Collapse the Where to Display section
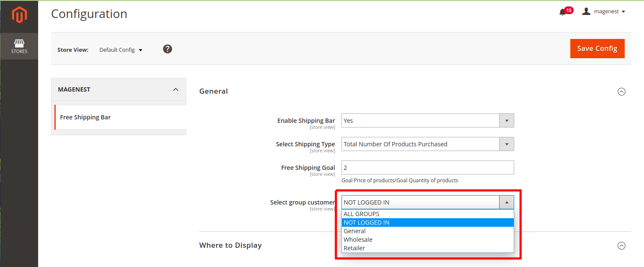This screenshot has height=267, width=644. click(x=621, y=246)
